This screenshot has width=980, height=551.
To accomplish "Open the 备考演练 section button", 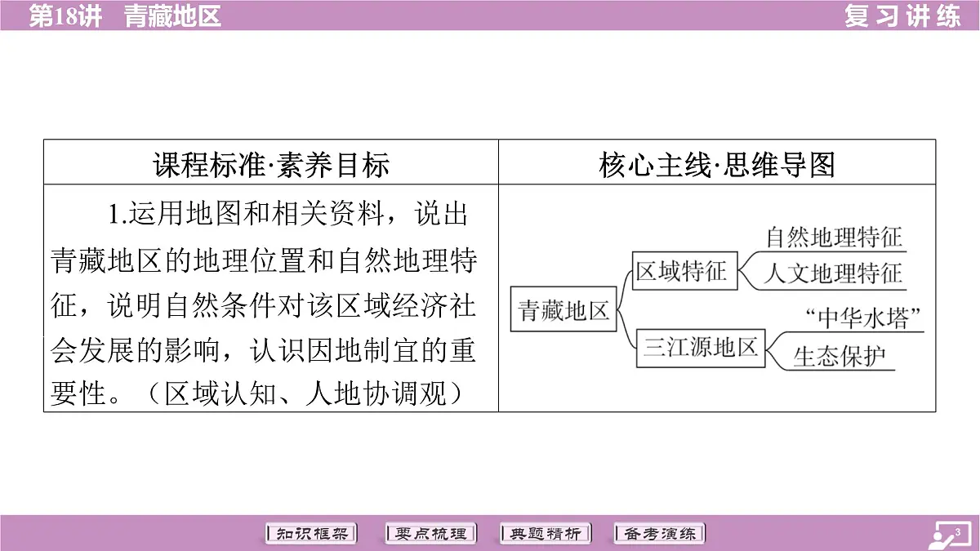I will [x=660, y=534].
